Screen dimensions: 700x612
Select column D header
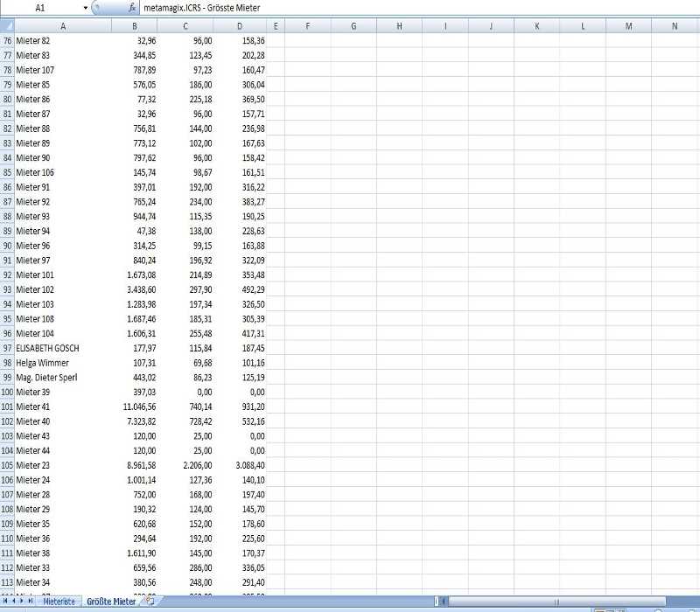[x=240, y=26]
